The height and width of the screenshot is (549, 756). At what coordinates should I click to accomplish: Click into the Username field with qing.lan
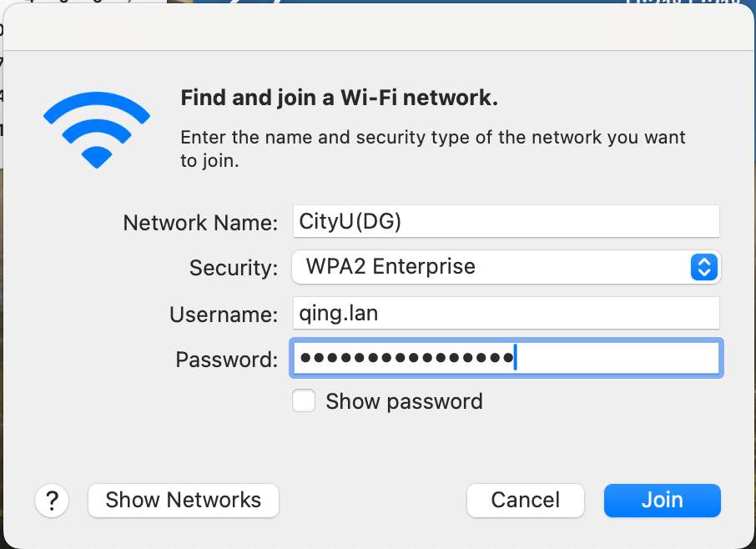click(506, 314)
